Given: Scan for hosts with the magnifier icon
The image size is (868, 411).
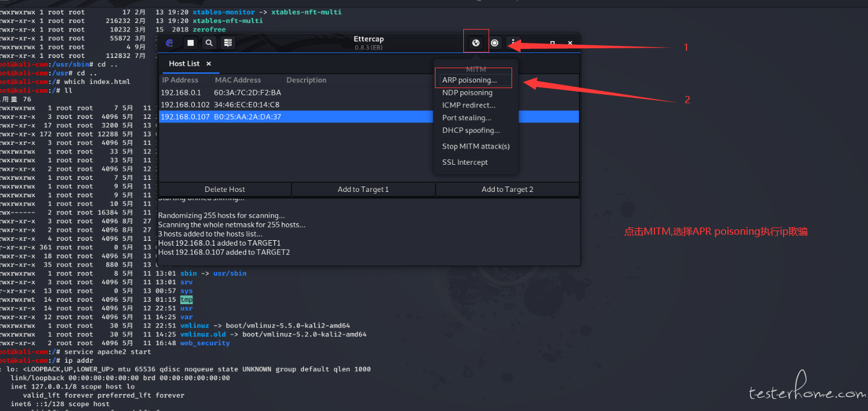Looking at the screenshot, I should point(209,43).
